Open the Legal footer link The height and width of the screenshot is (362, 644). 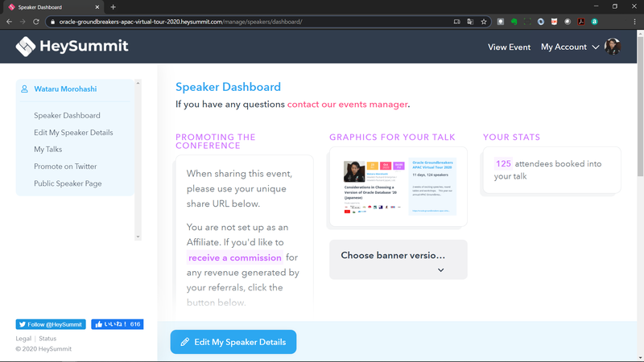(23, 339)
